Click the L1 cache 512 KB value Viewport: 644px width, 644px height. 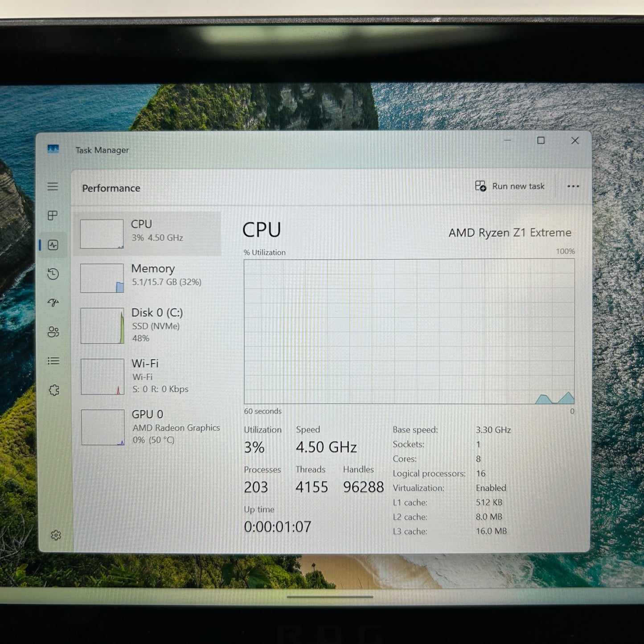coord(489,502)
